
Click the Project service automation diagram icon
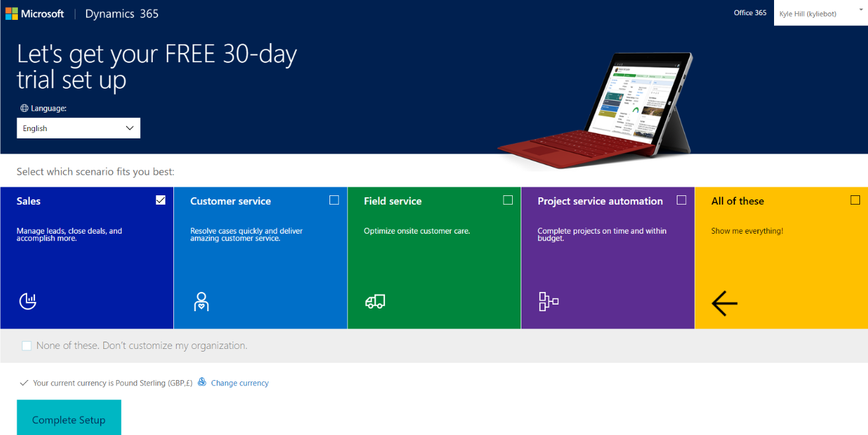click(548, 301)
